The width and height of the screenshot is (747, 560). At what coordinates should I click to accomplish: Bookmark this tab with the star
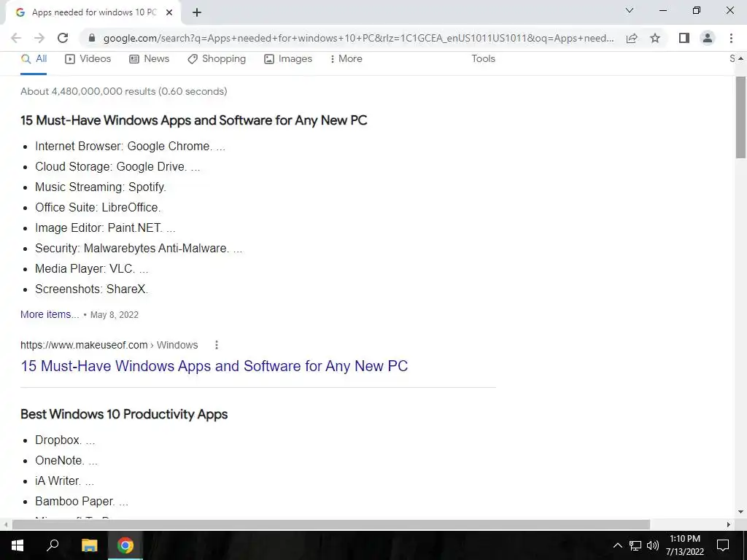pos(655,38)
